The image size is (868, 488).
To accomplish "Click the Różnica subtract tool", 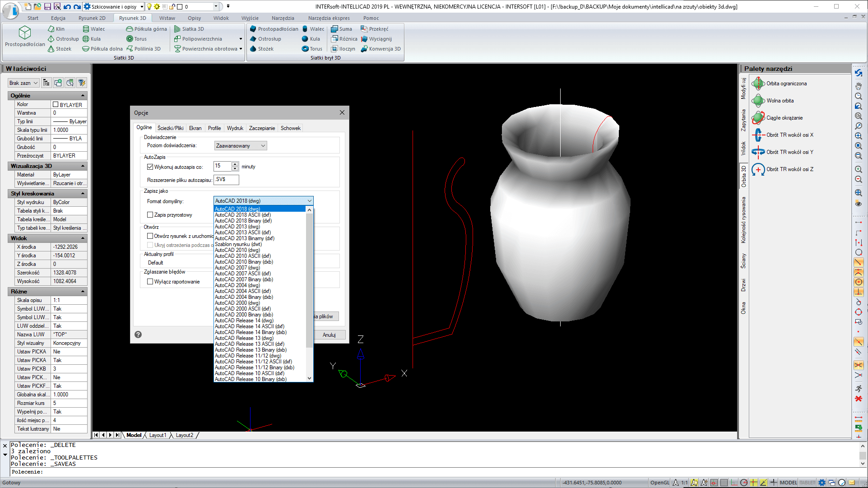I will click(x=344, y=39).
